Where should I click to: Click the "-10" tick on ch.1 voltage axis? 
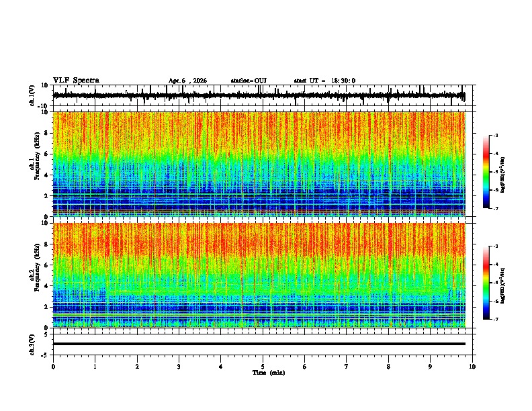coord(44,106)
